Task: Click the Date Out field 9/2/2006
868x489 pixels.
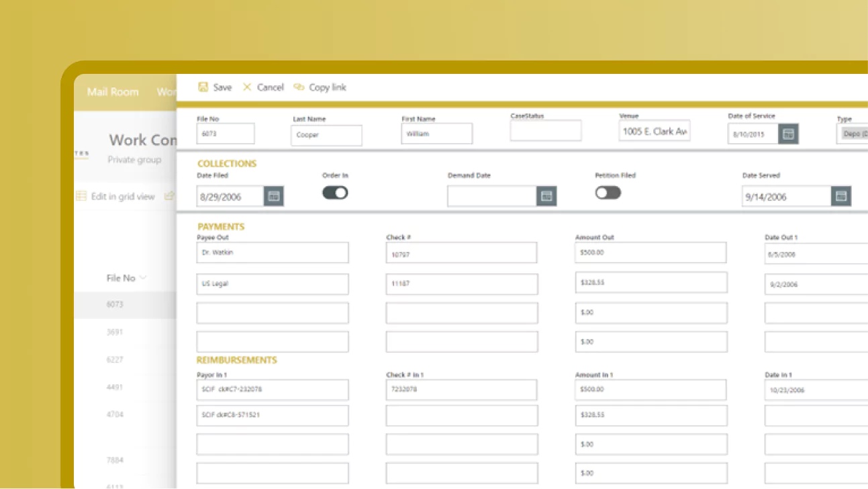Action: pyautogui.click(x=816, y=284)
